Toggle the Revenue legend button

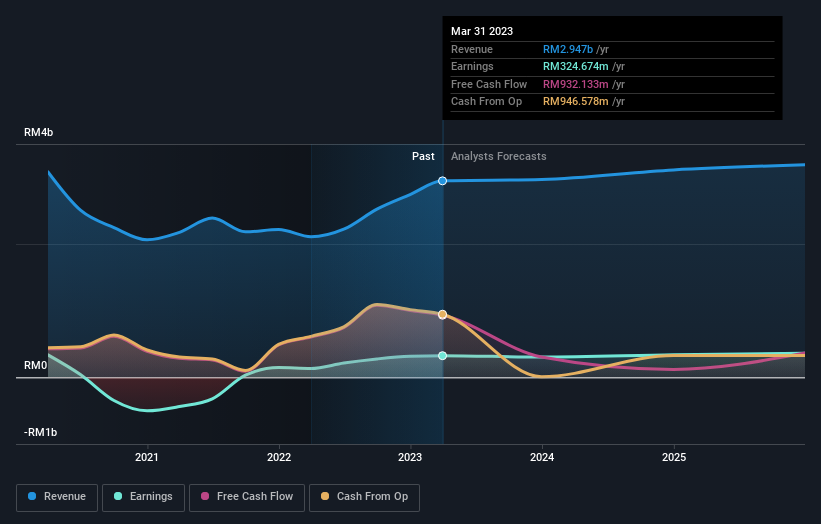coord(57,497)
